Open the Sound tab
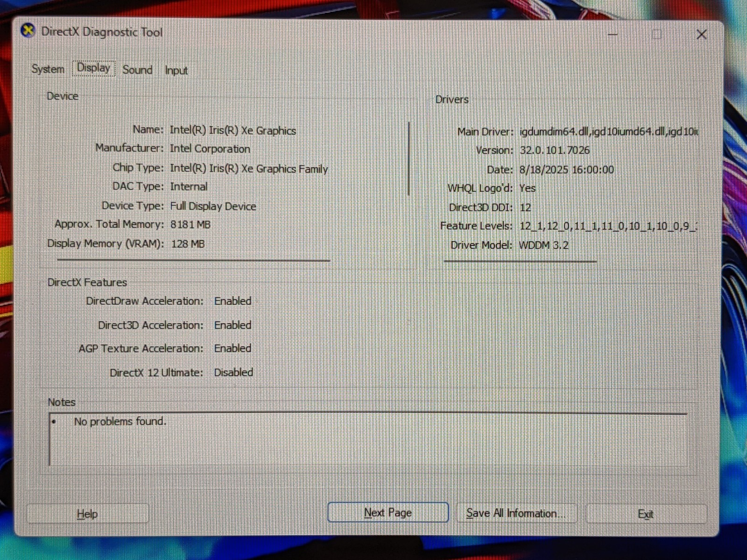Screen dimensions: 747x560 tap(137, 70)
